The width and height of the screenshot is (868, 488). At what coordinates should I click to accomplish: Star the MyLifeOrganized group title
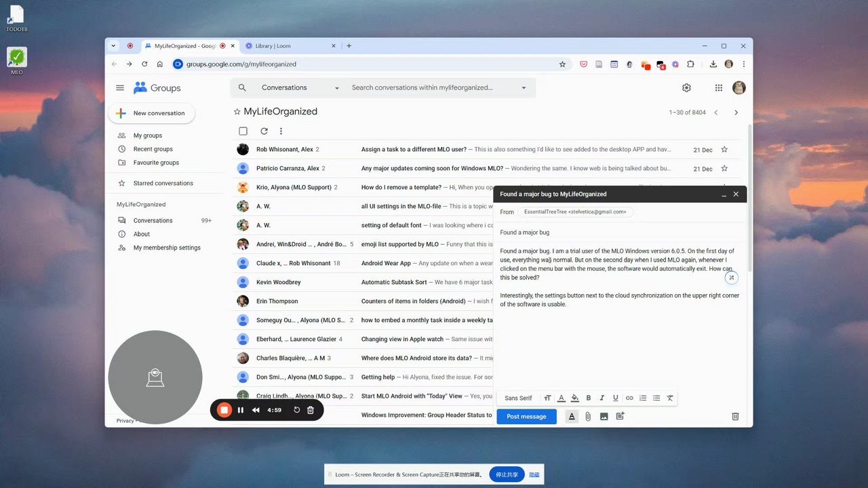pos(237,112)
